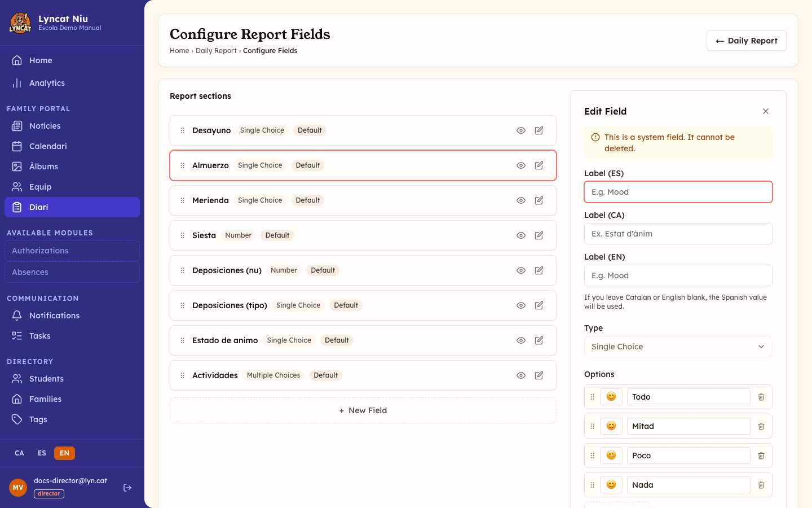
Task: Select the EN language button
Action: 64,453
